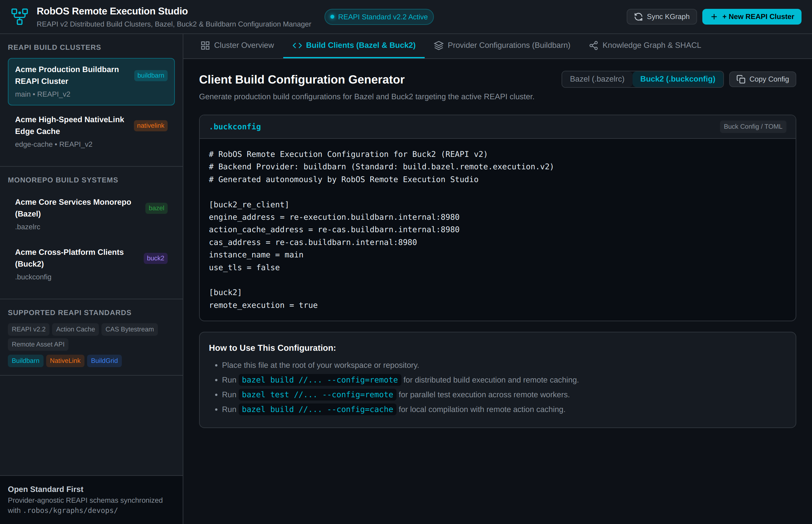The height and width of the screenshot is (524, 812).
Task: Click the .buckconfig file name header
Action: point(235,126)
